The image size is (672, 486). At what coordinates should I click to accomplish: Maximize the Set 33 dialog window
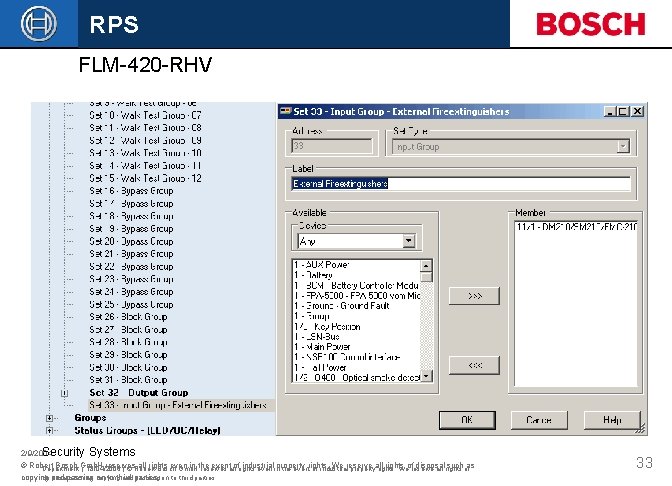[623, 111]
